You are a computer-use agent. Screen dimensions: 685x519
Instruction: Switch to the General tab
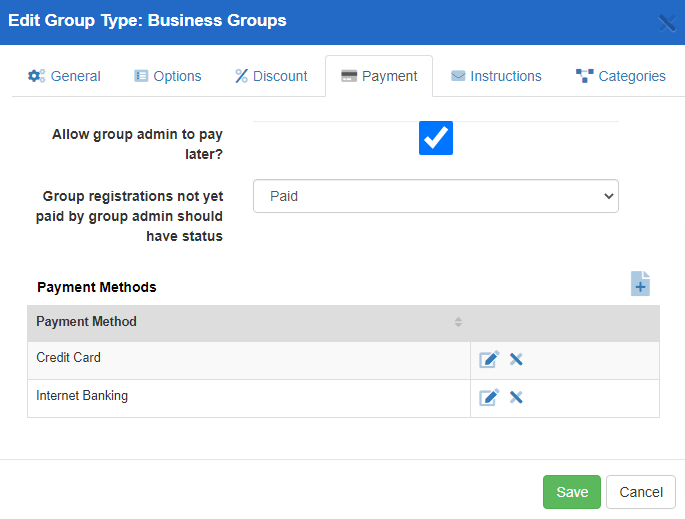64,76
